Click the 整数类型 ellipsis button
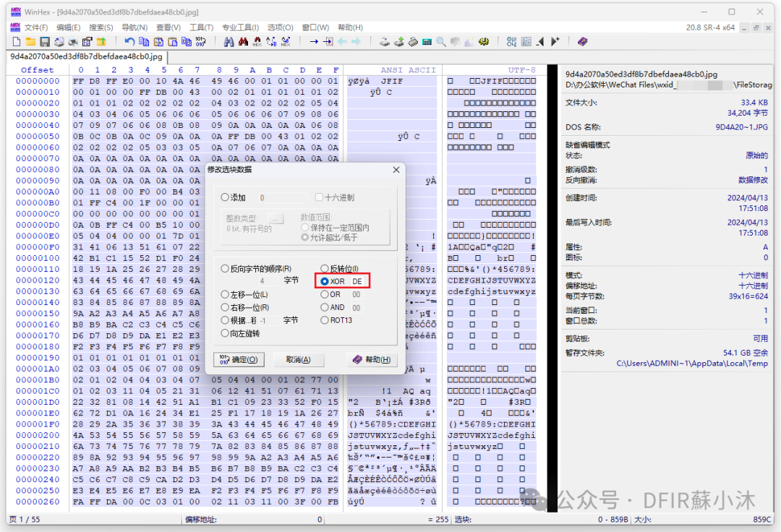This screenshot has width=781, height=532. pos(276,218)
